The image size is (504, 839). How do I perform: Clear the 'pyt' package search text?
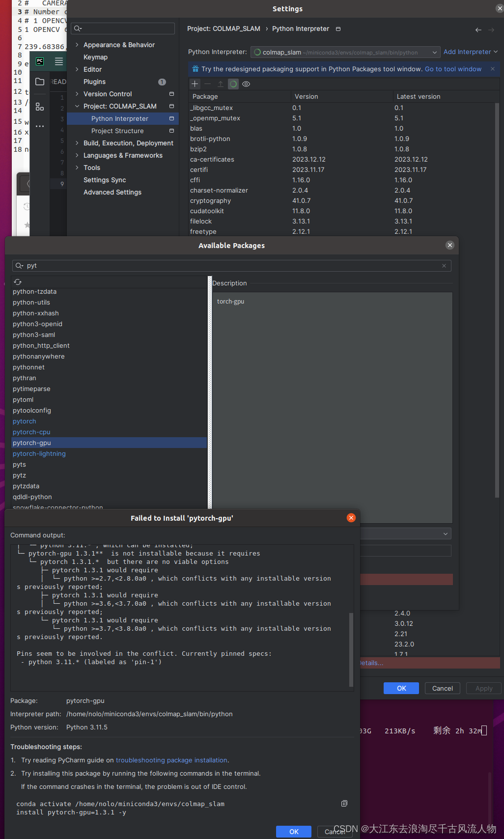(x=444, y=266)
